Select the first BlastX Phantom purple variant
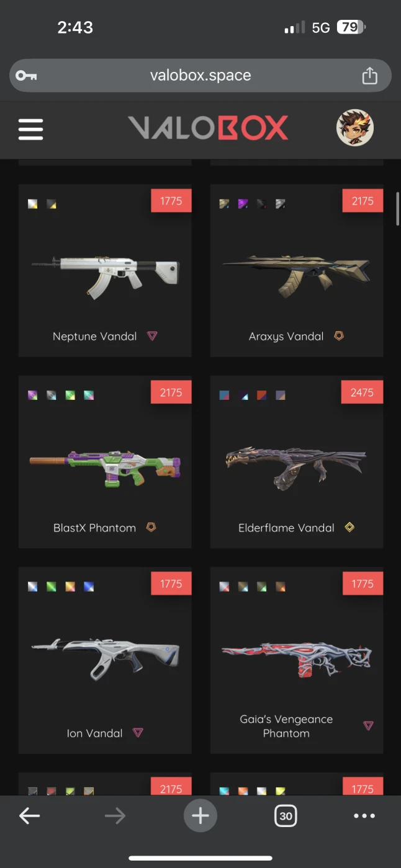 pos(33,395)
